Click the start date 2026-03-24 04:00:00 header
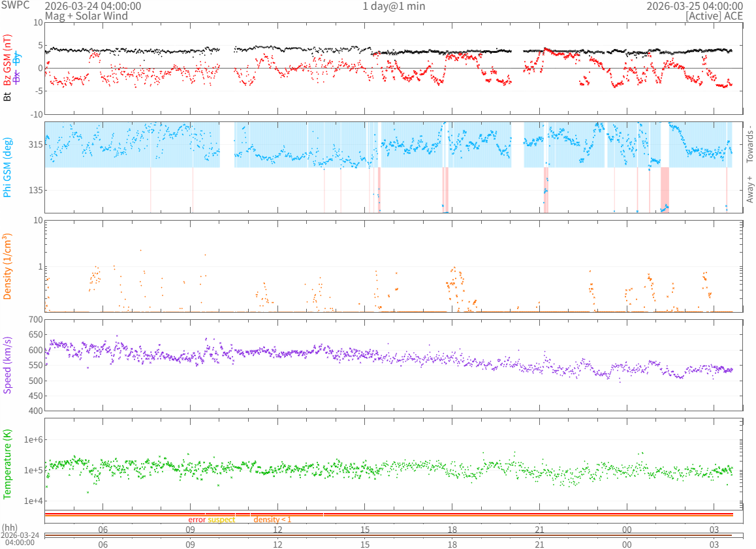This screenshot has height=549, width=756. coord(93,6)
